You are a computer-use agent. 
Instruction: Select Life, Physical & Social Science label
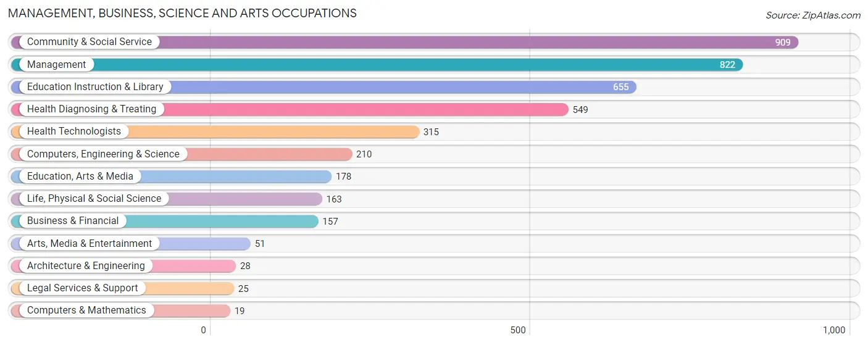pos(94,199)
